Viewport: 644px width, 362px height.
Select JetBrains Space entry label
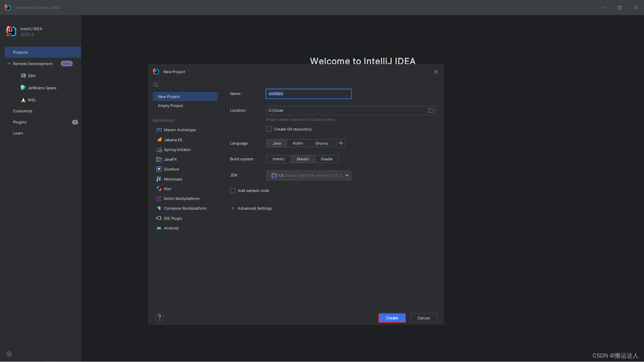(42, 88)
